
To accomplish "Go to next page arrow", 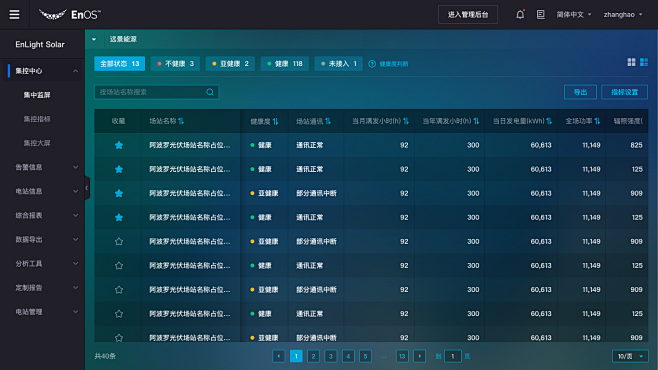I will [420, 356].
